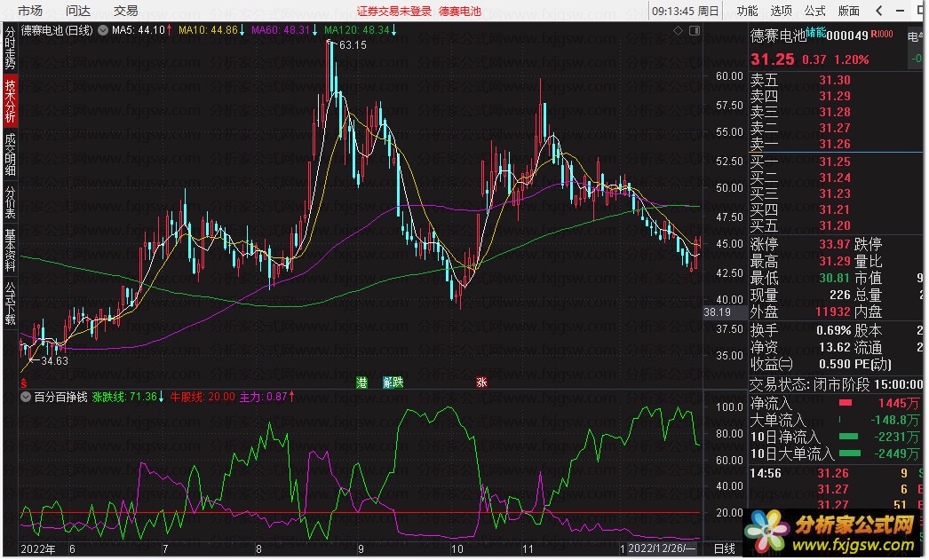Click the 牛股线: 20.00 indicator label
The image size is (929, 560).
pos(202,397)
